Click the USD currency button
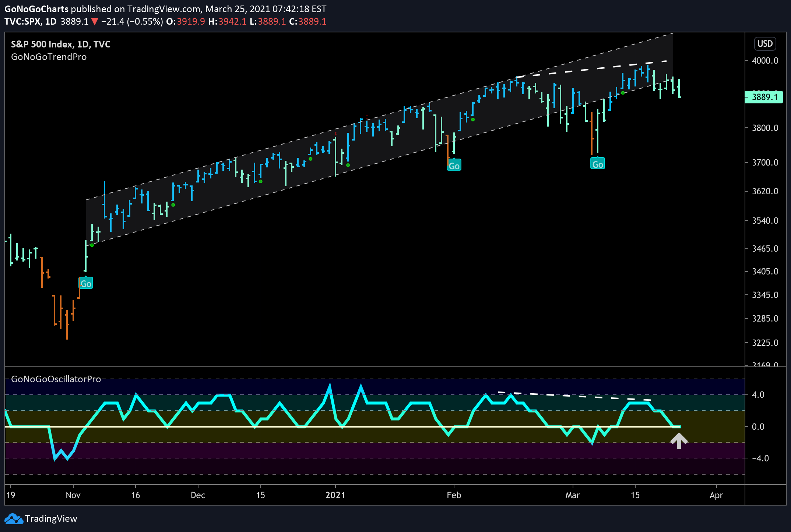 pos(765,44)
